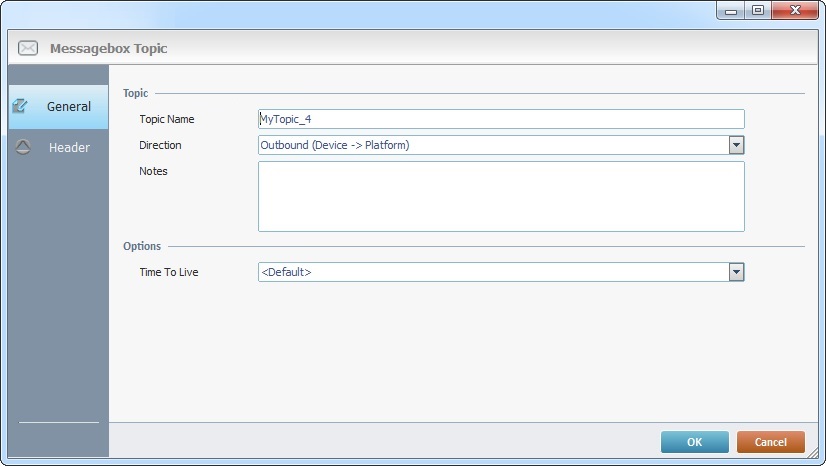The width and height of the screenshot is (826, 466).
Task: Expand the Direction dropdown arrow
Action: tap(736, 145)
